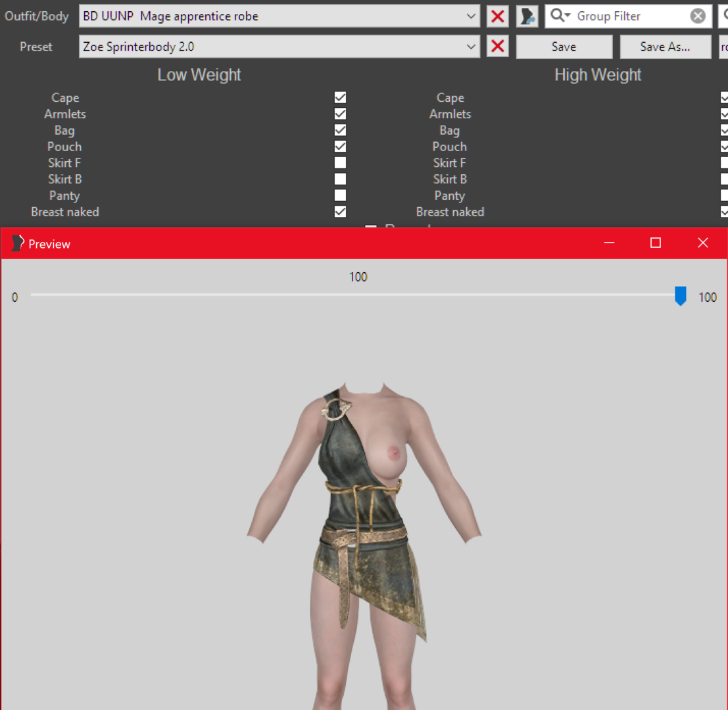Click the High Weight heading
This screenshot has height=710, width=728.
[x=598, y=75]
